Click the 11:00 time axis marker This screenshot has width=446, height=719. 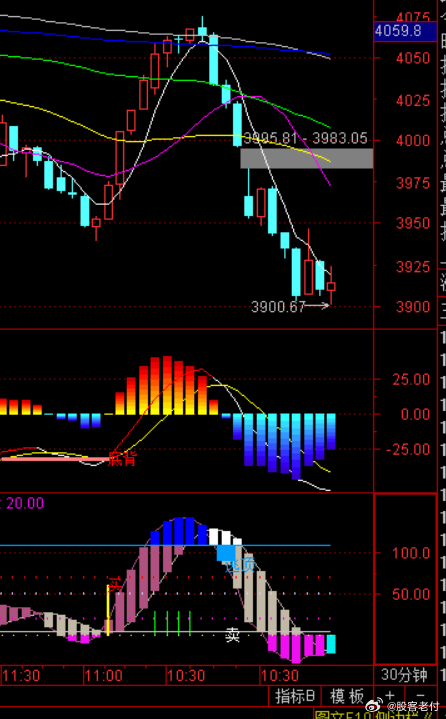pyautogui.click(x=104, y=675)
